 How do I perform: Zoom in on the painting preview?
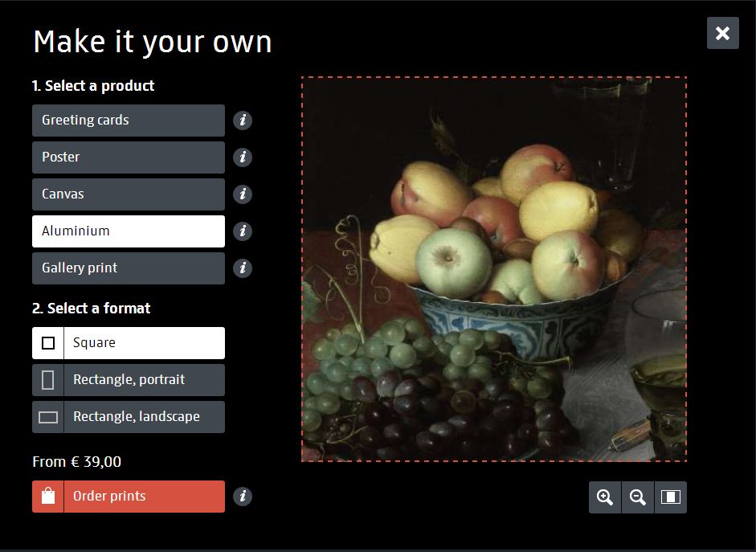605,497
